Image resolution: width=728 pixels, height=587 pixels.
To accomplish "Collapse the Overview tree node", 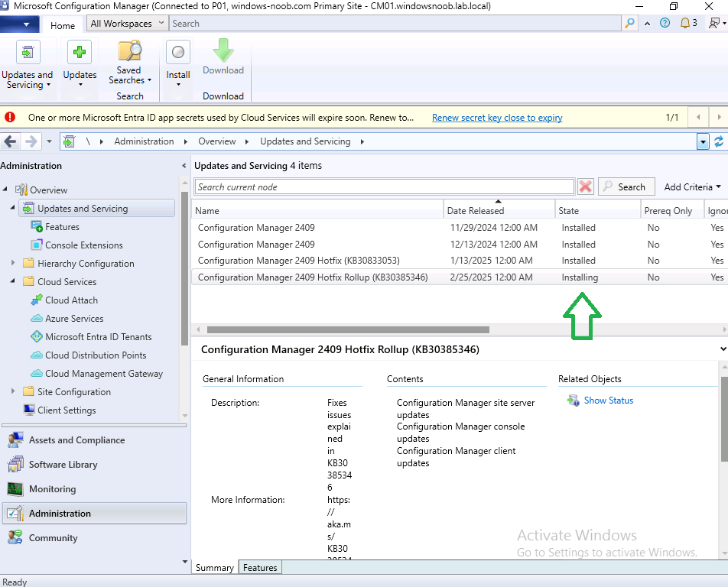I will point(5,189).
